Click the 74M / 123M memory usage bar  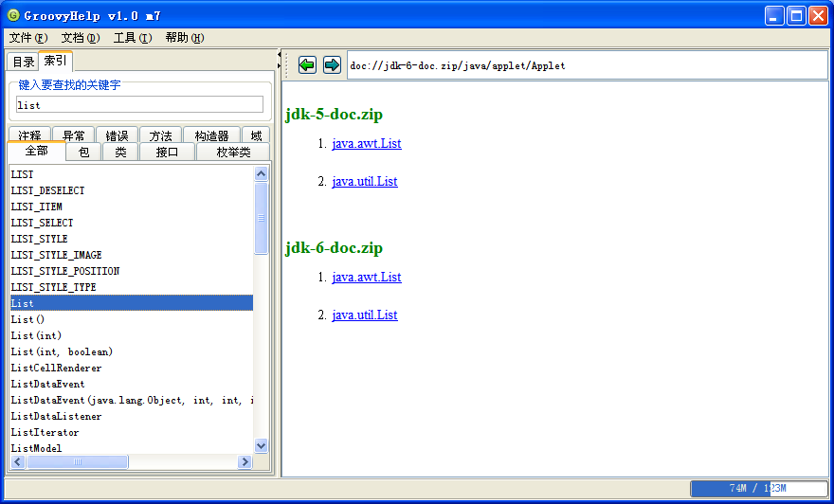(x=759, y=488)
